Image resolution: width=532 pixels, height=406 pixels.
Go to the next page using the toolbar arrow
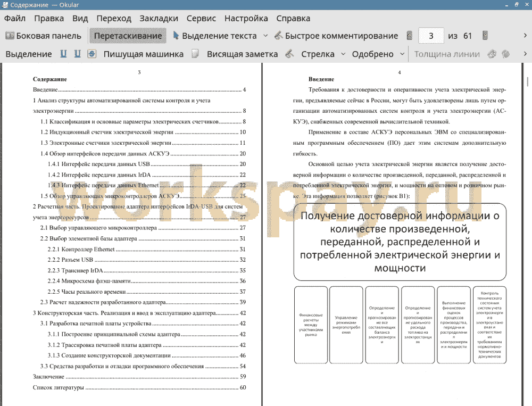click(485, 36)
